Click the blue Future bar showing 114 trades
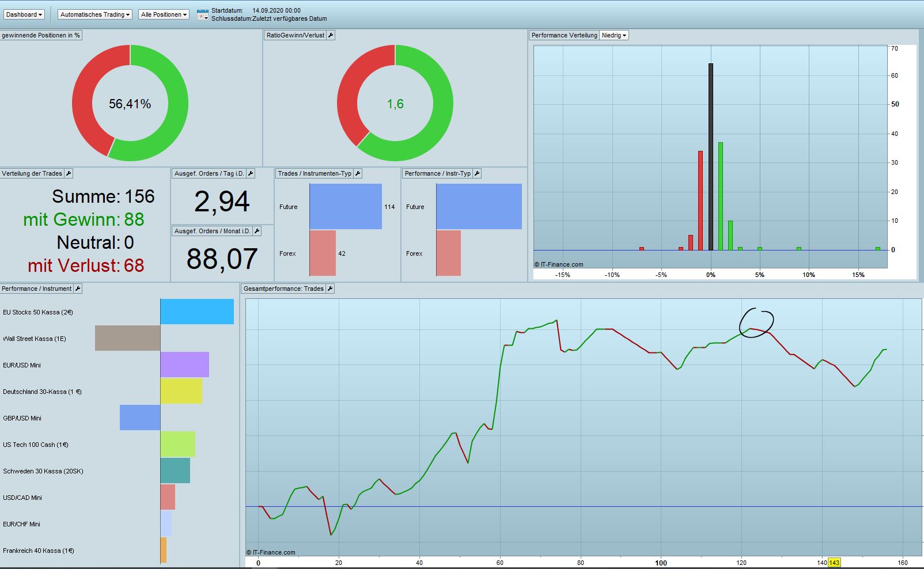This screenshot has width=924, height=569. 346,206
